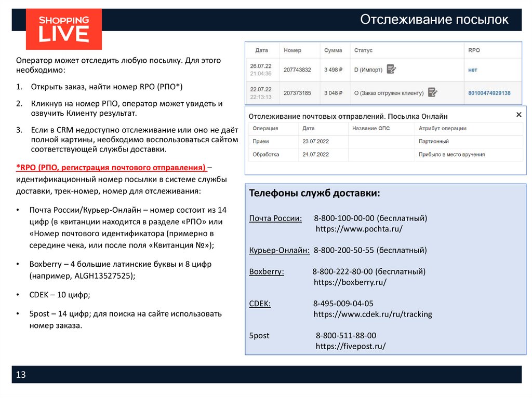Viewport: 532px width, 398px height.
Task: Select order number 207373185
Action: 297,93
